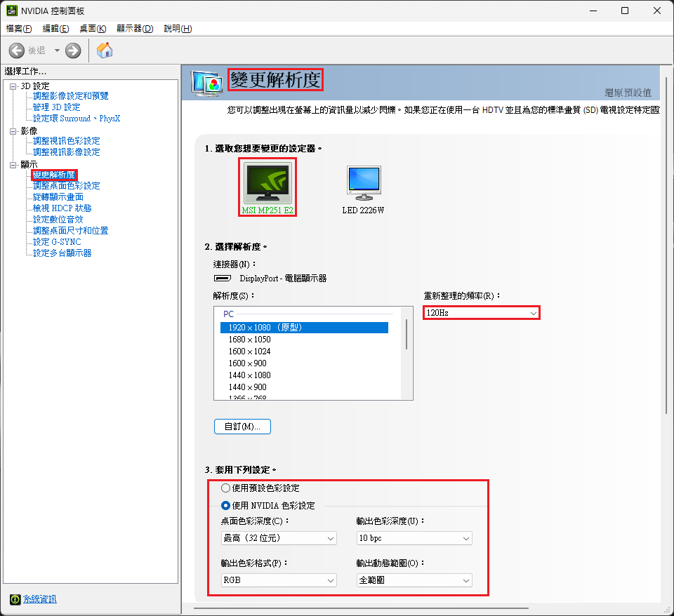The height and width of the screenshot is (616, 674).
Task: Collapse the 3D 設定 tree node
Action: point(13,86)
